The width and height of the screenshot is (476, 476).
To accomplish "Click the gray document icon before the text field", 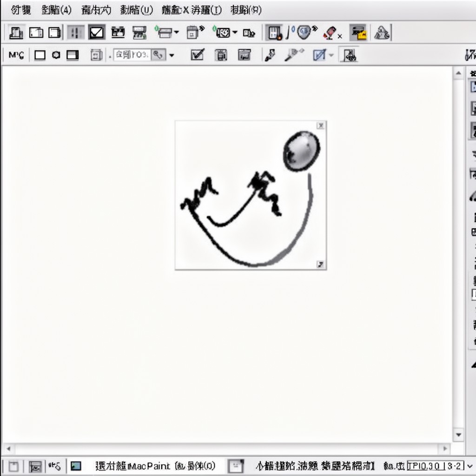I will click(x=96, y=55).
